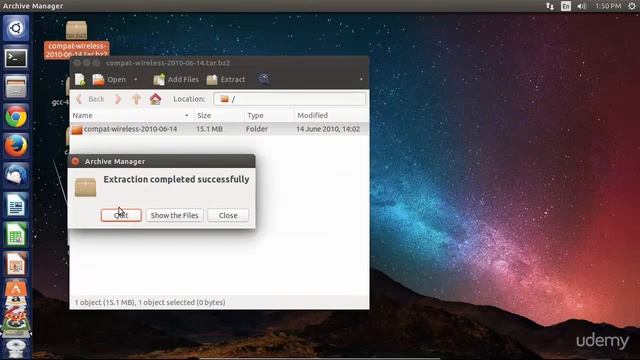Go Back in the archive location
The image size is (640, 360).
coord(91,99)
